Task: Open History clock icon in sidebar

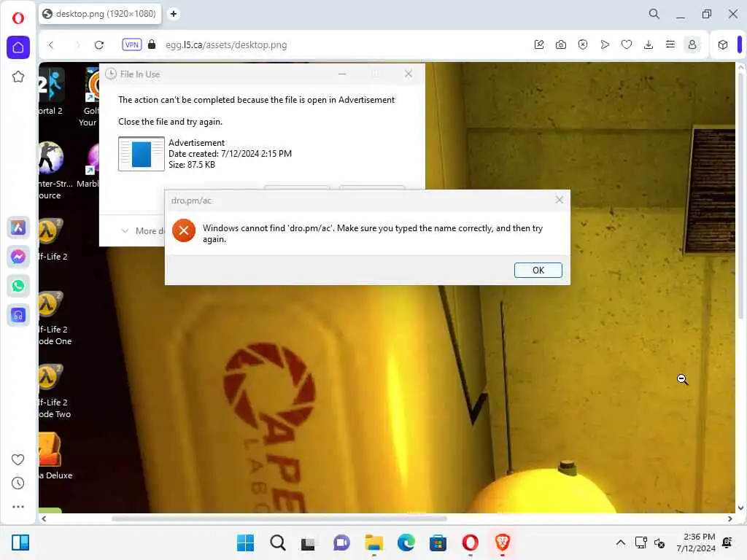Action: pos(18,483)
